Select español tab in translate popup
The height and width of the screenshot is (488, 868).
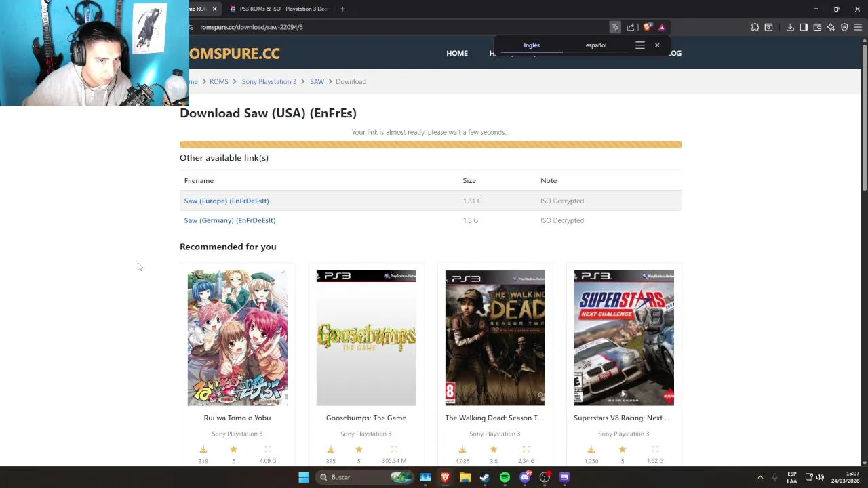point(596,45)
